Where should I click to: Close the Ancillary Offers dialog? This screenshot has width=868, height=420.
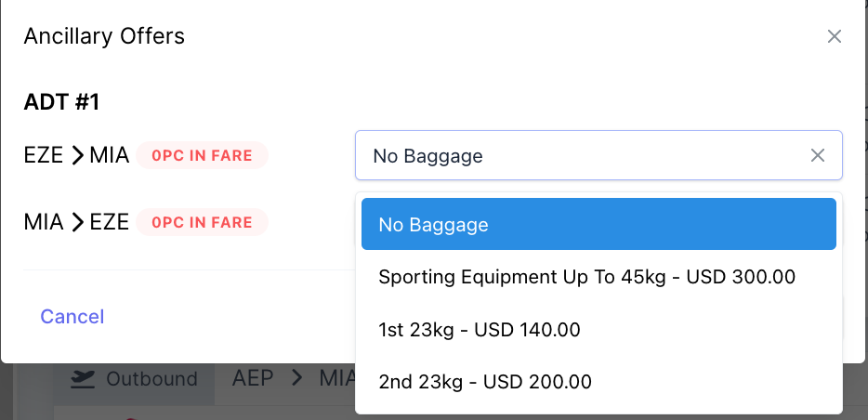[x=835, y=36]
